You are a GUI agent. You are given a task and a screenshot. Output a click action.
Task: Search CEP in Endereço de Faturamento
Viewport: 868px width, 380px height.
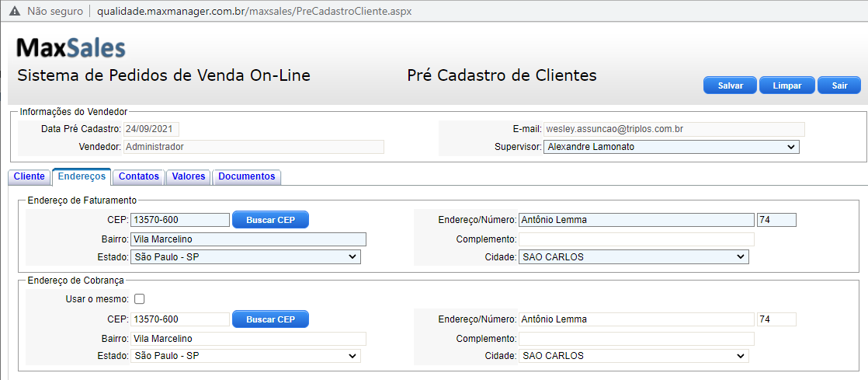pyautogui.click(x=270, y=220)
